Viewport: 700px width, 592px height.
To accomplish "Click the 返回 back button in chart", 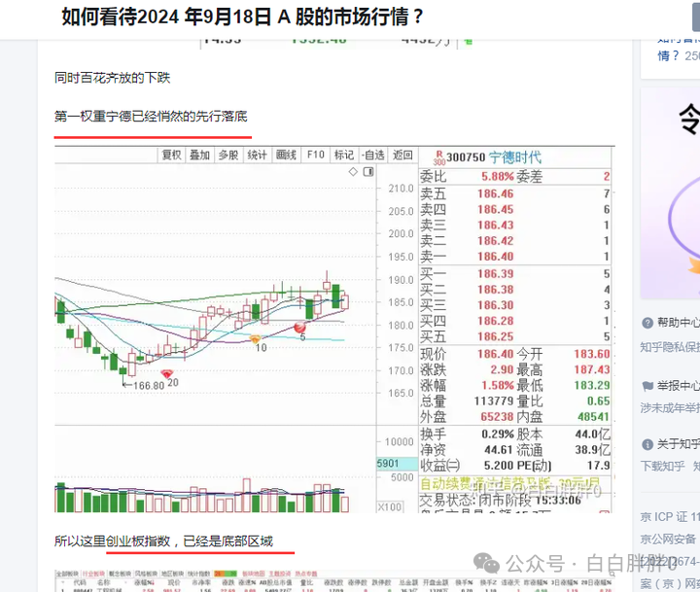I will pos(402,155).
